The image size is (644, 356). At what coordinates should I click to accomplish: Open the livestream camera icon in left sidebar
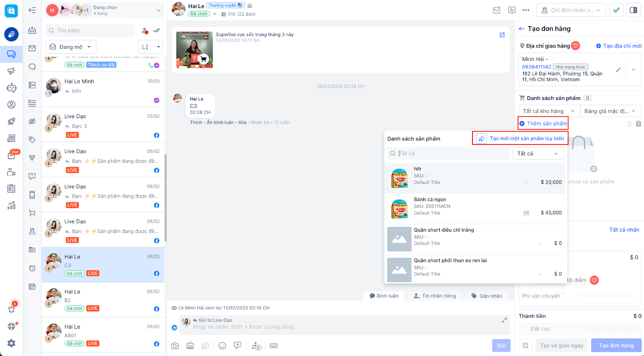pyautogui.click(x=11, y=172)
